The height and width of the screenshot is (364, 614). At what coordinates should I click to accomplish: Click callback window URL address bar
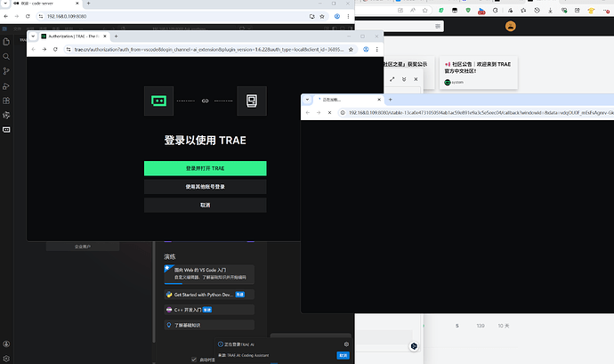coord(481,113)
